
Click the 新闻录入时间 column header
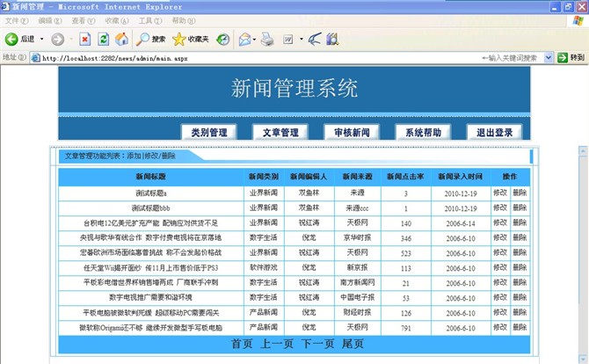461,177
